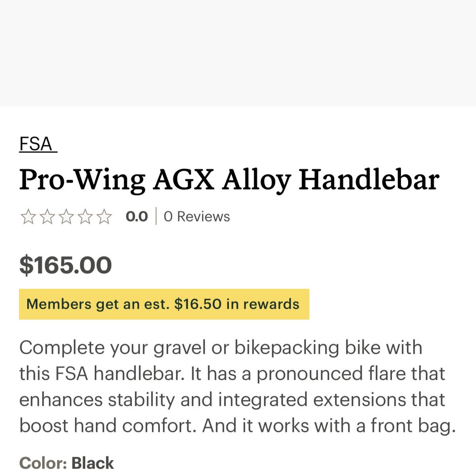The width and height of the screenshot is (476, 476).
Task: Click the Pro-Wing AGX Alloy Handlebar title
Action: [229, 180]
